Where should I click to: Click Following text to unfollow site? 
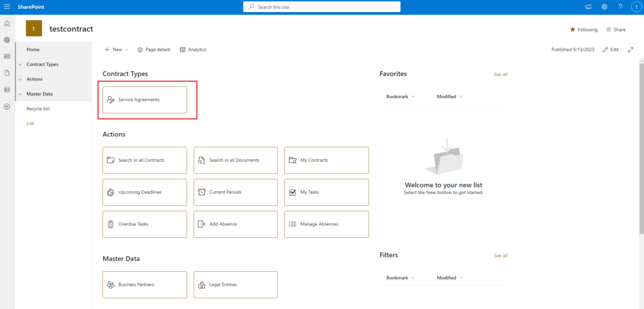point(588,30)
